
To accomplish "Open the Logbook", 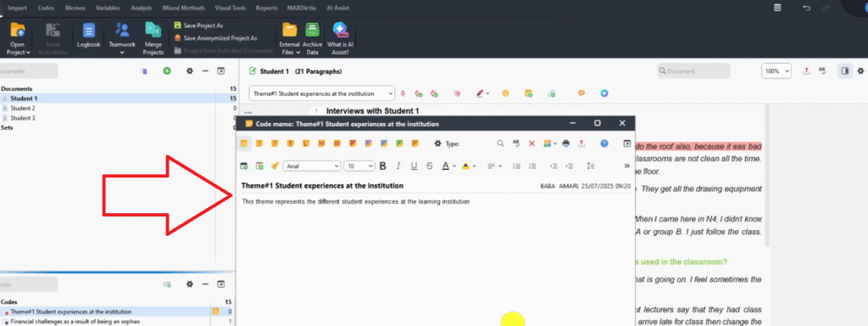I will [88, 37].
